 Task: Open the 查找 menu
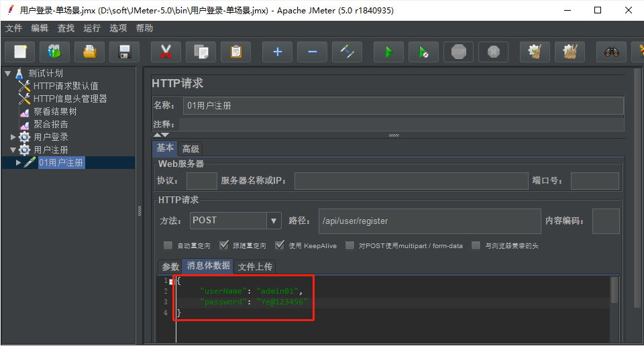66,28
